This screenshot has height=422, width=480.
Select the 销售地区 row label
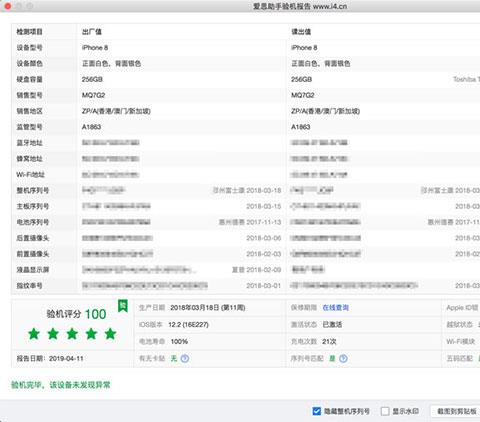coord(29,111)
